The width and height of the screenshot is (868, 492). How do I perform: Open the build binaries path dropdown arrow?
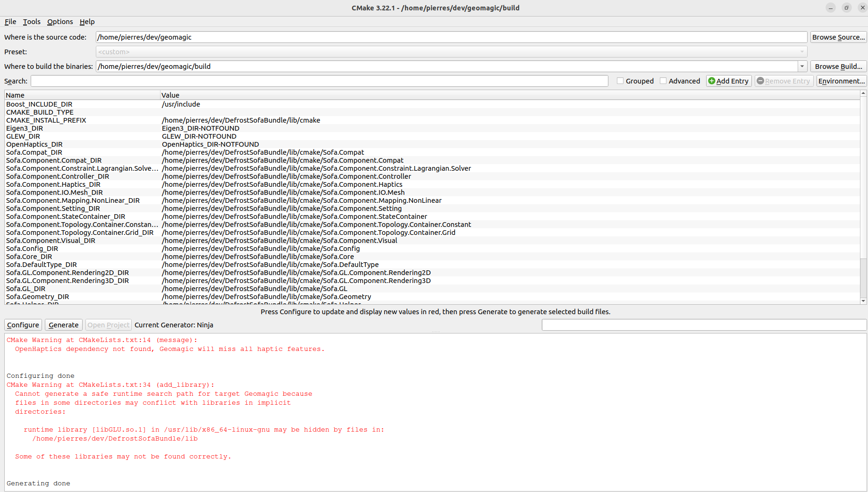802,66
